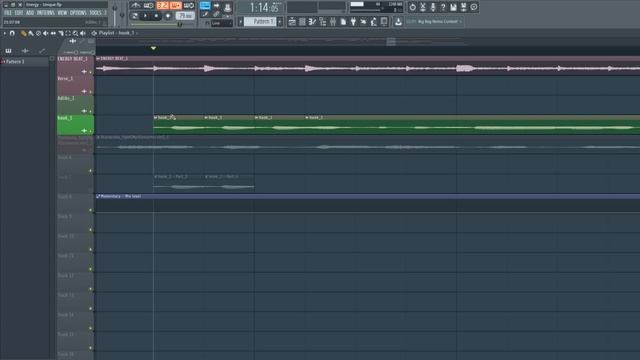Viewport: 640px width, 360px height.
Task: Open the Browser icon
Action: (x=323, y=22)
